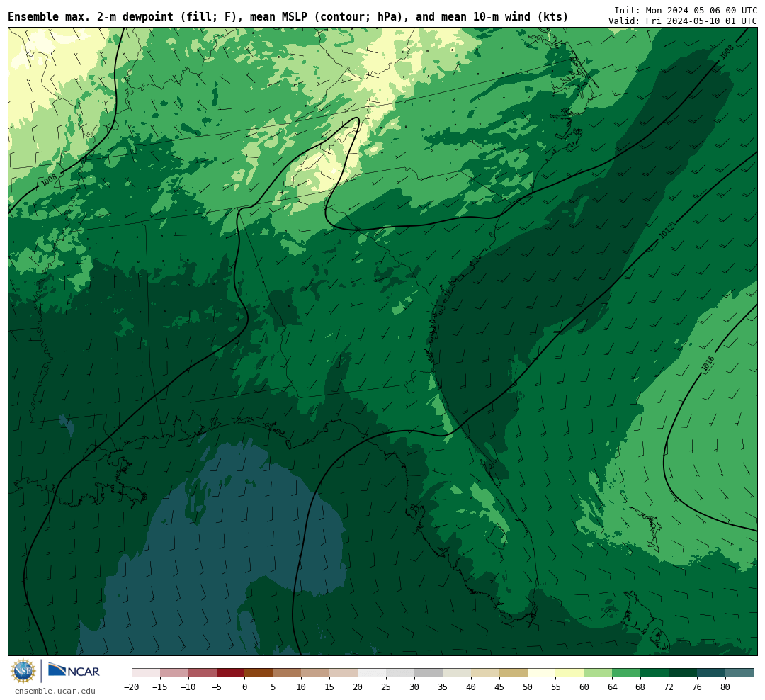The width and height of the screenshot is (765, 700).
Task: Click the 35 colorbar tick label
Action: [443, 687]
